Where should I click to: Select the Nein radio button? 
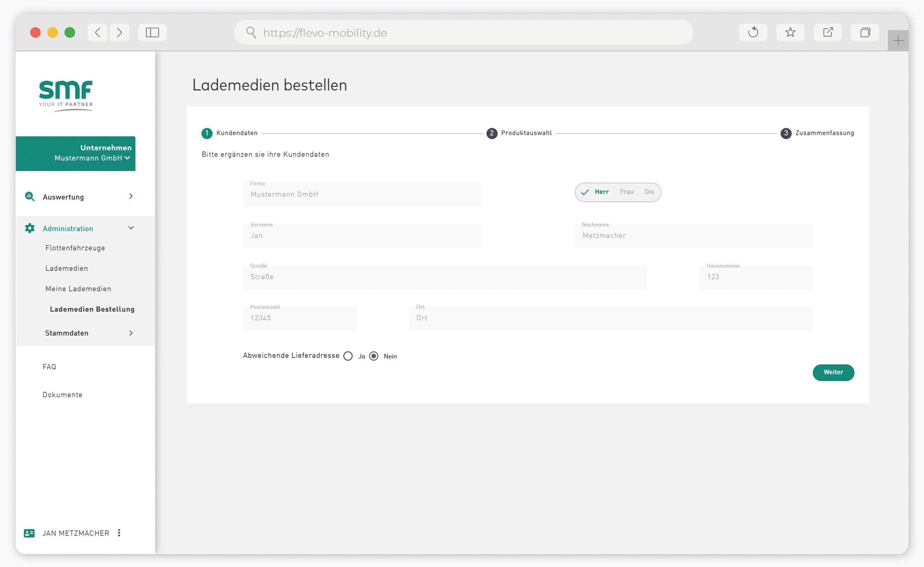(374, 356)
